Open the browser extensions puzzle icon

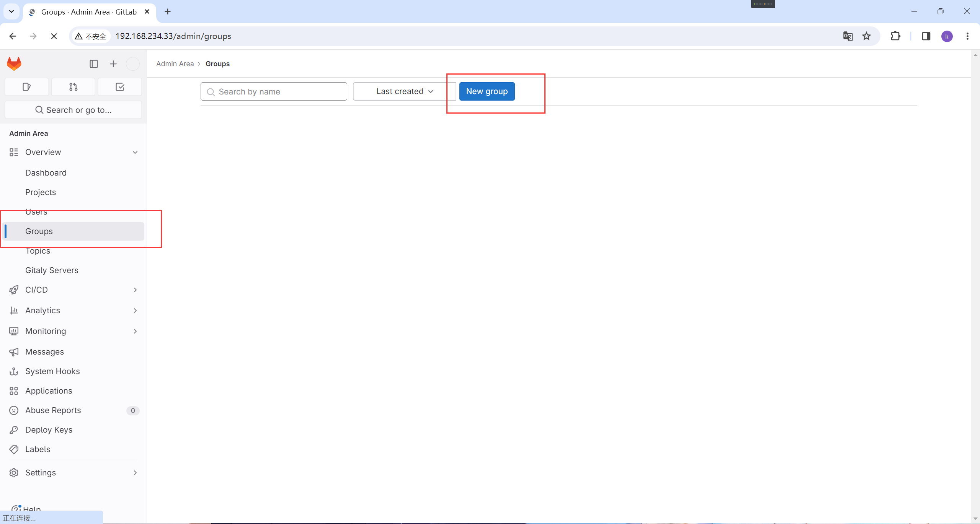(895, 36)
